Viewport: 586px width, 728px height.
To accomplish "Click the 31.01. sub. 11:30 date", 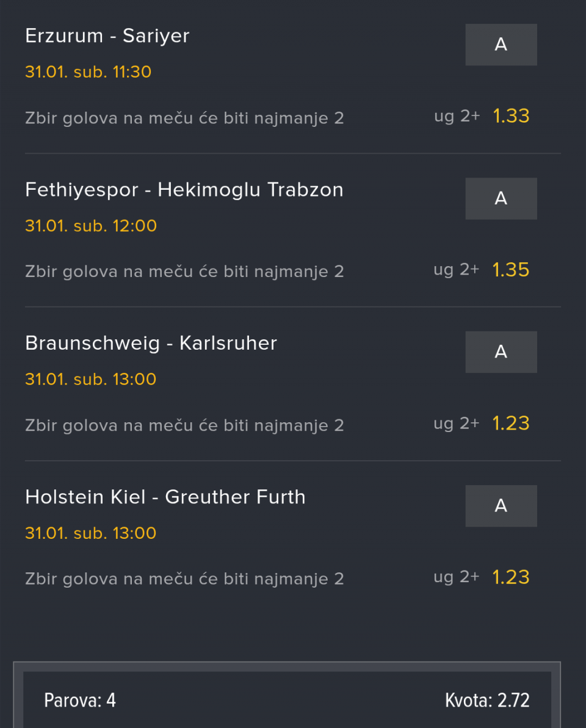I will [88, 72].
